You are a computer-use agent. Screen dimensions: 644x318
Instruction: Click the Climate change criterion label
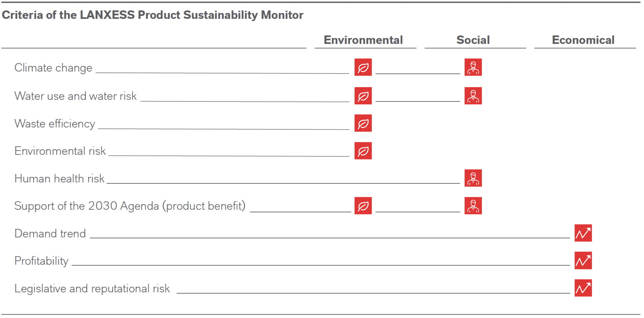[53, 68]
